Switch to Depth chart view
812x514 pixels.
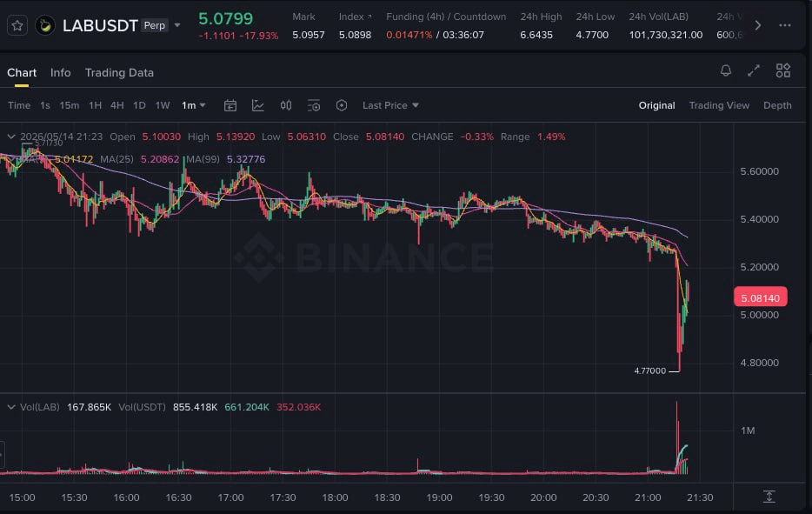[777, 105]
